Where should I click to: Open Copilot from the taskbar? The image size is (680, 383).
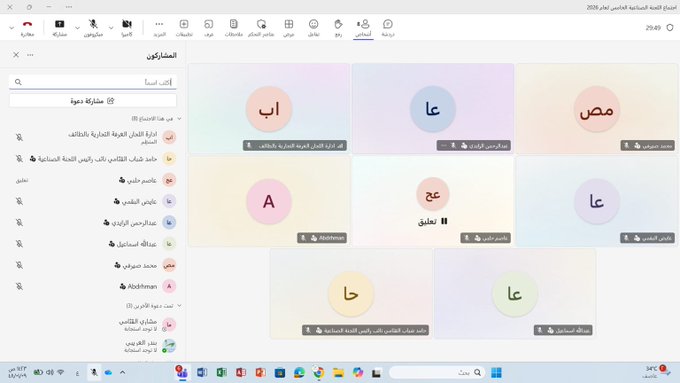tap(358, 372)
